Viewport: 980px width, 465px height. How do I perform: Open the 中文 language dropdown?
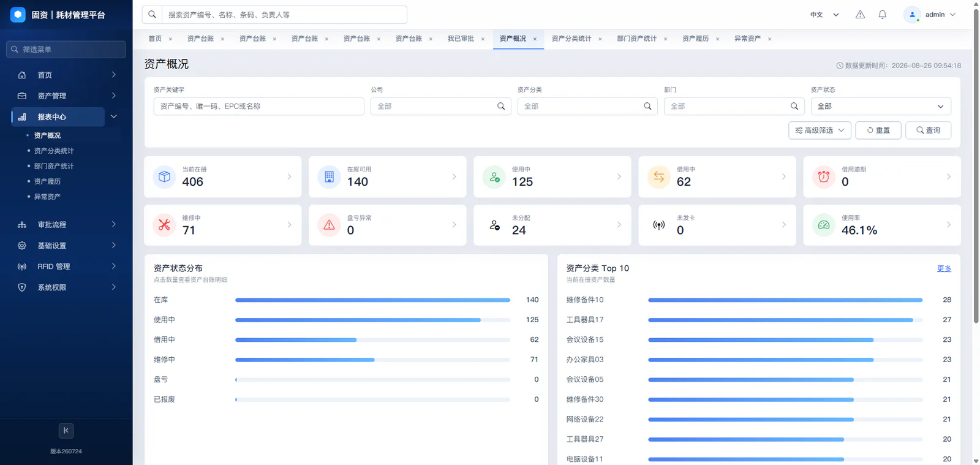point(824,15)
